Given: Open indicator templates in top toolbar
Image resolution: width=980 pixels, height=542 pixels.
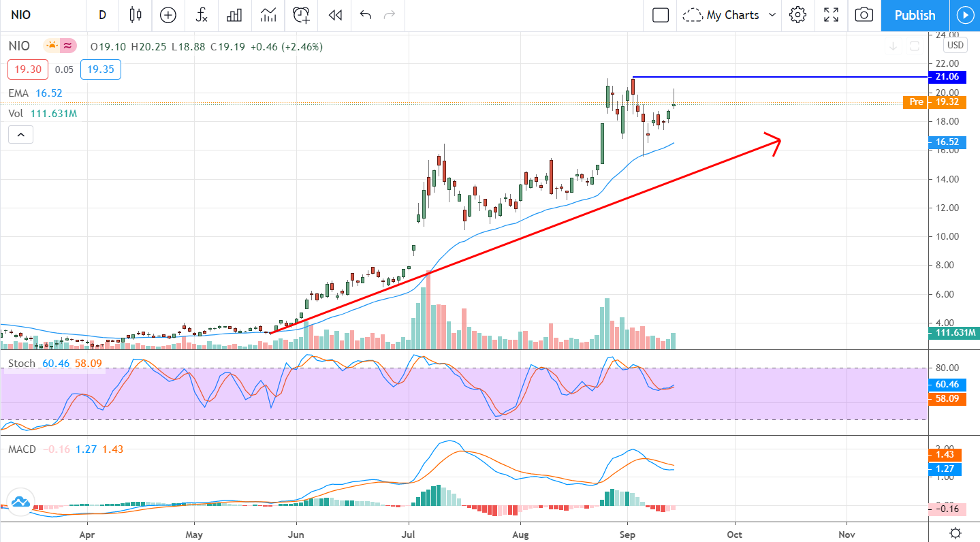Looking at the screenshot, I should [x=268, y=15].
